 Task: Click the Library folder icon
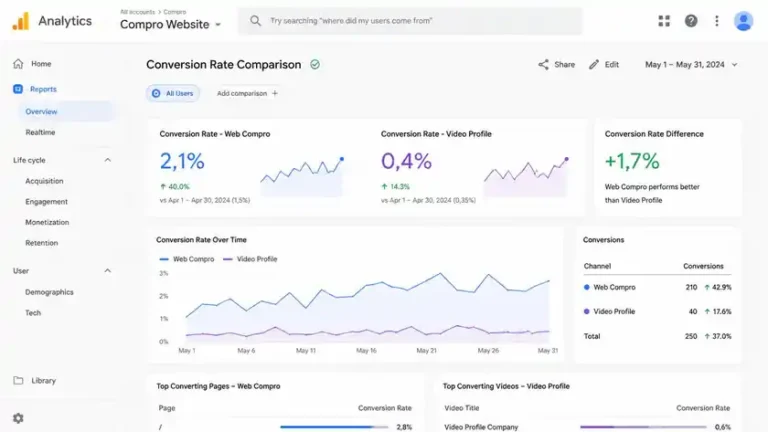[18, 381]
